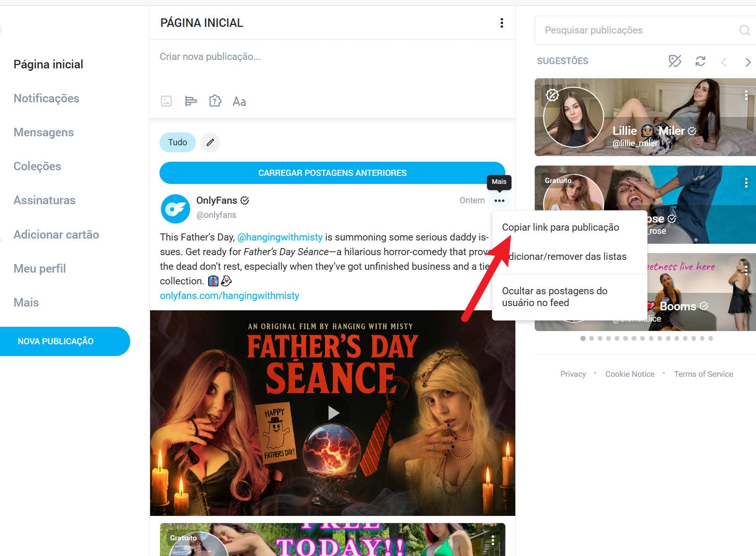The height and width of the screenshot is (556, 756).
Task: Open options on the Gratuito rose card
Action: click(746, 183)
